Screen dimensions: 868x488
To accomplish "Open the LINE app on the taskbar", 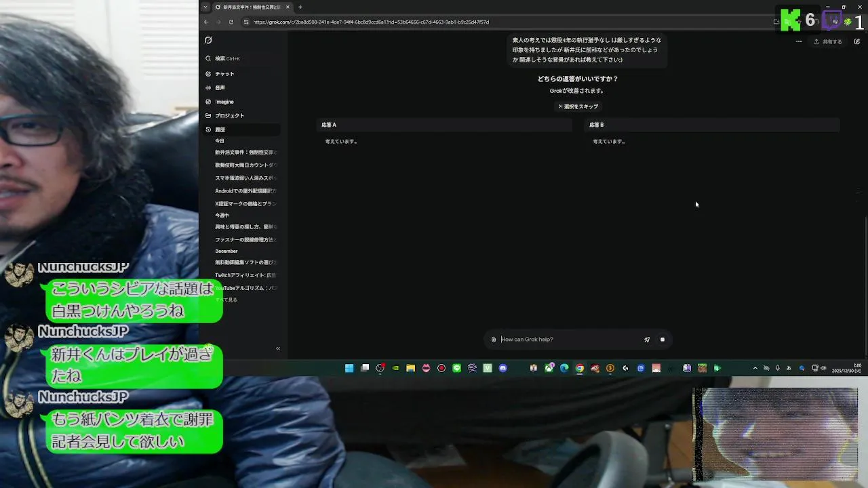I will 456,368.
